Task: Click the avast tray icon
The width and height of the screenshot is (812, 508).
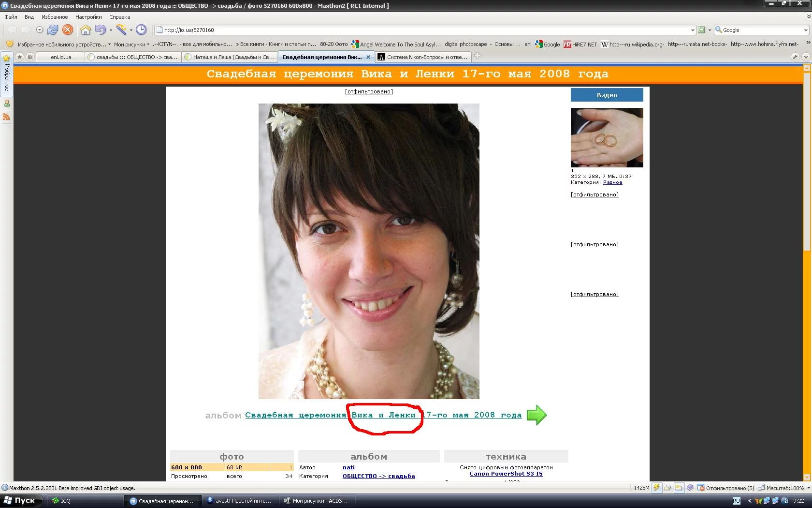Action: click(x=785, y=501)
